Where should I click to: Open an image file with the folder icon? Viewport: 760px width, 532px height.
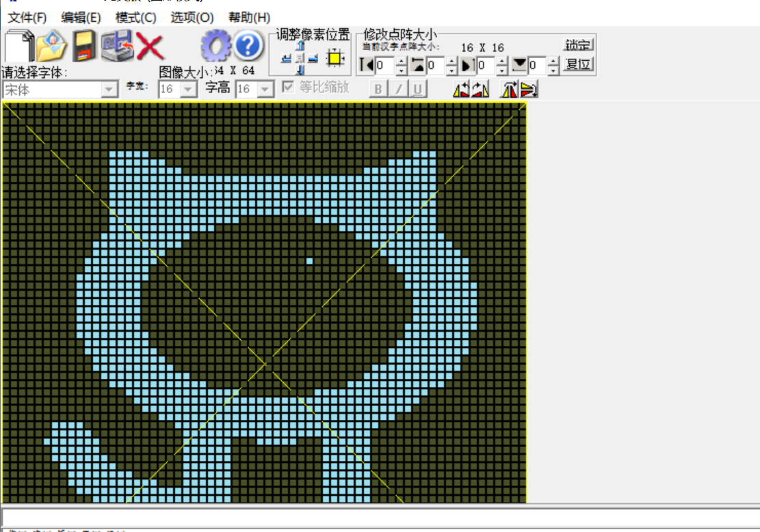[51, 46]
